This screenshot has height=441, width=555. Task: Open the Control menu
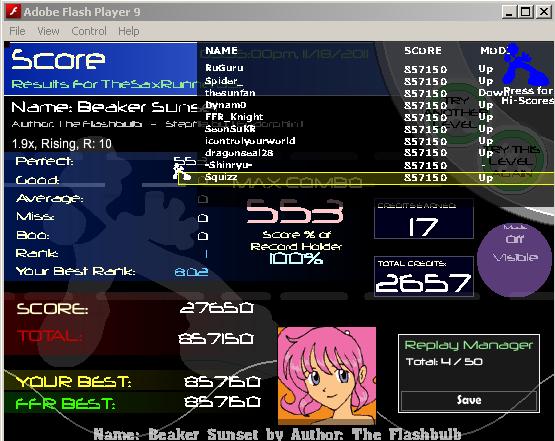pos(89,31)
